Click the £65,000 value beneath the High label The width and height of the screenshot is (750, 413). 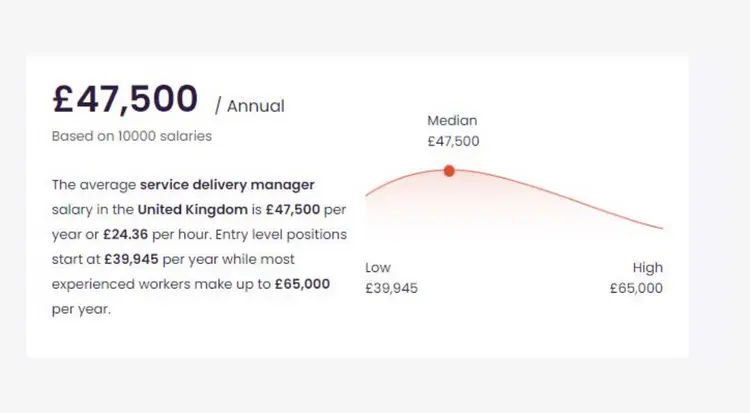636,289
